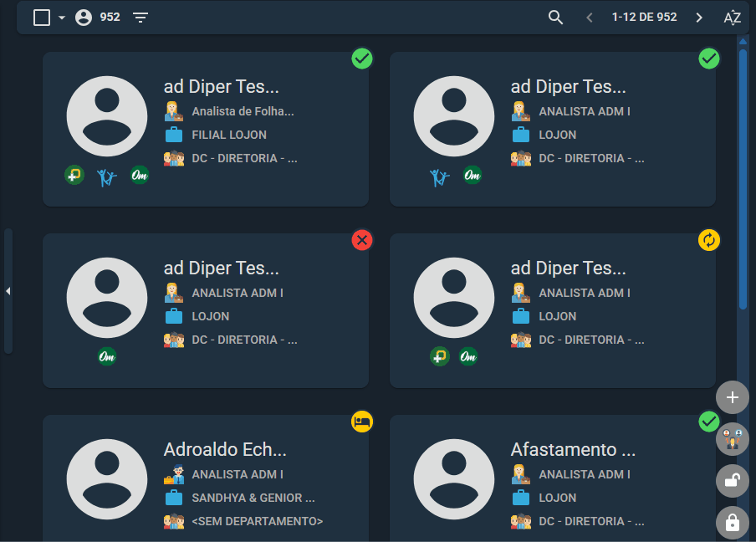Open the "Afastamento ..." card name
756x542 pixels.
click(x=573, y=449)
